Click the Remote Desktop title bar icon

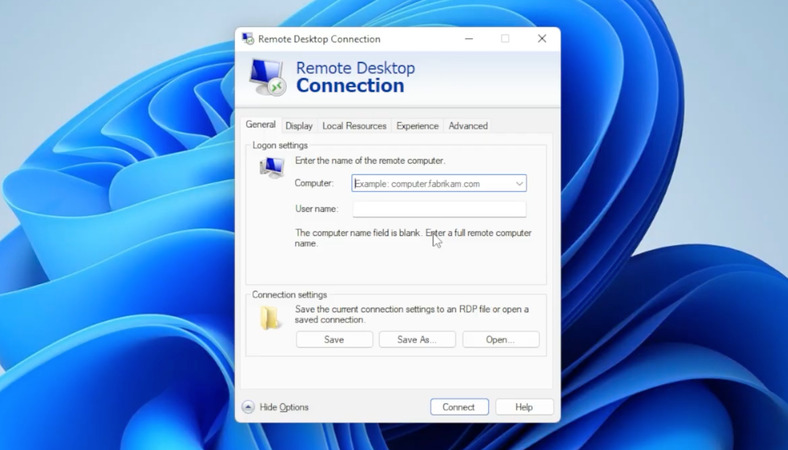pos(248,39)
